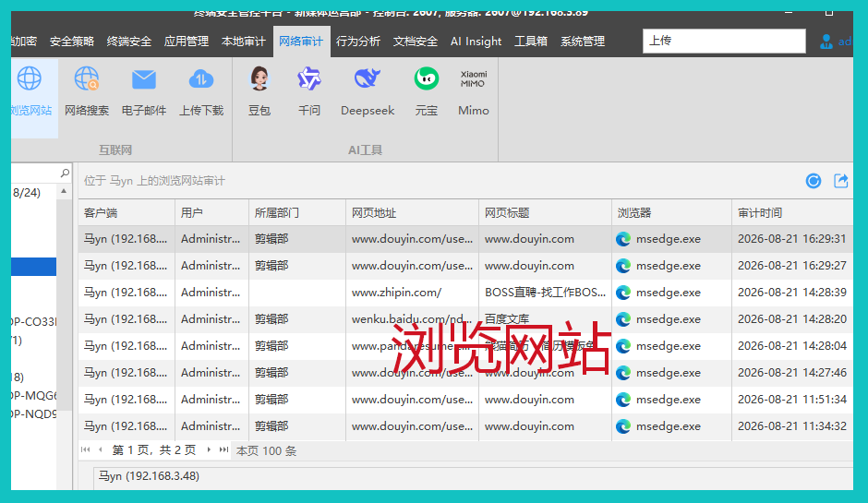This screenshot has width=868, height=503.
Task: Select row timestamped 2026-08-21 14:28:04
Action: point(465,346)
